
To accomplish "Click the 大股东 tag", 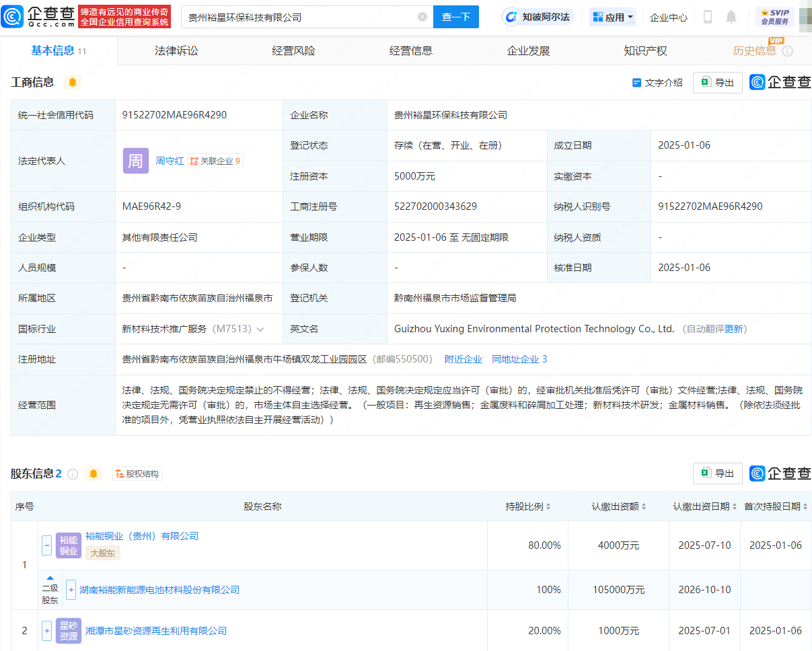I will (102, 553).
